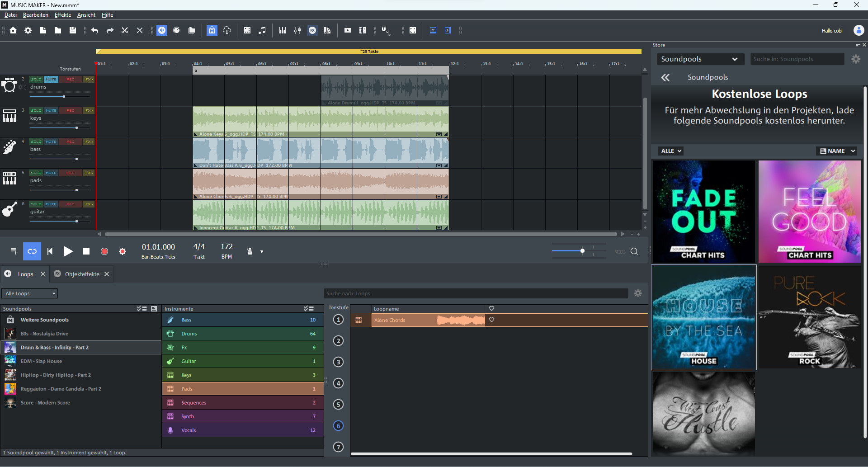Save the project with the floppy disk icon

pos(73,30)
